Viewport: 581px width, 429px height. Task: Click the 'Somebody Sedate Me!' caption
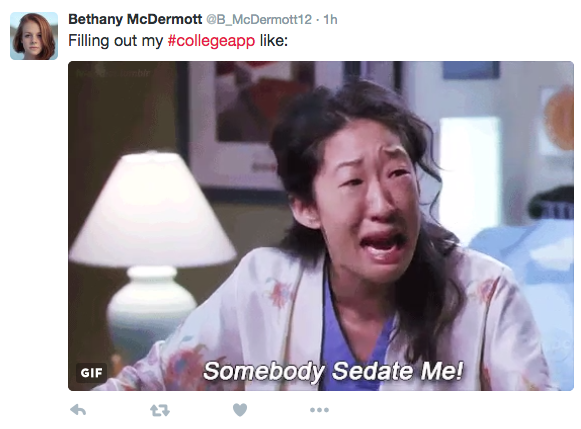(333, 371)
